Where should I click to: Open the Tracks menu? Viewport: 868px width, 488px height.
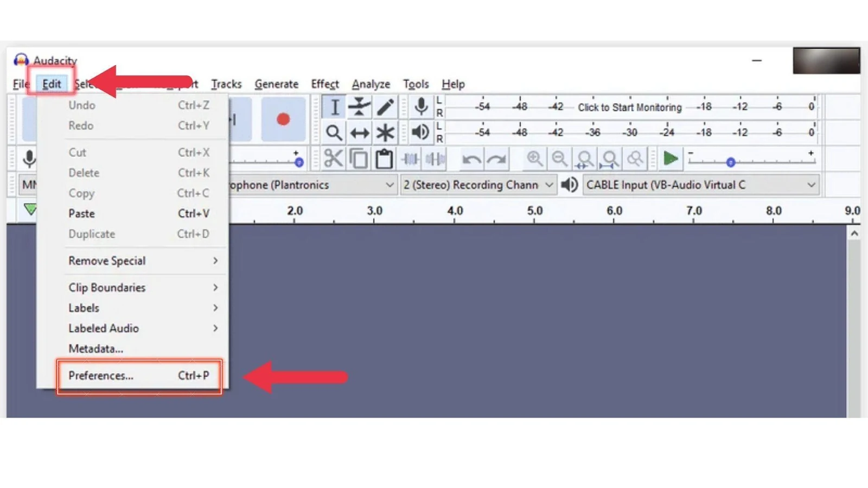point(226,84)
